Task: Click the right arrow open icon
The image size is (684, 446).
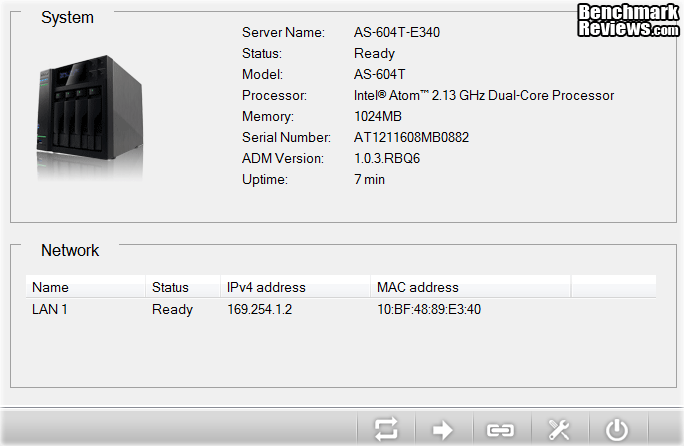Action: click(x=443, y=430)
